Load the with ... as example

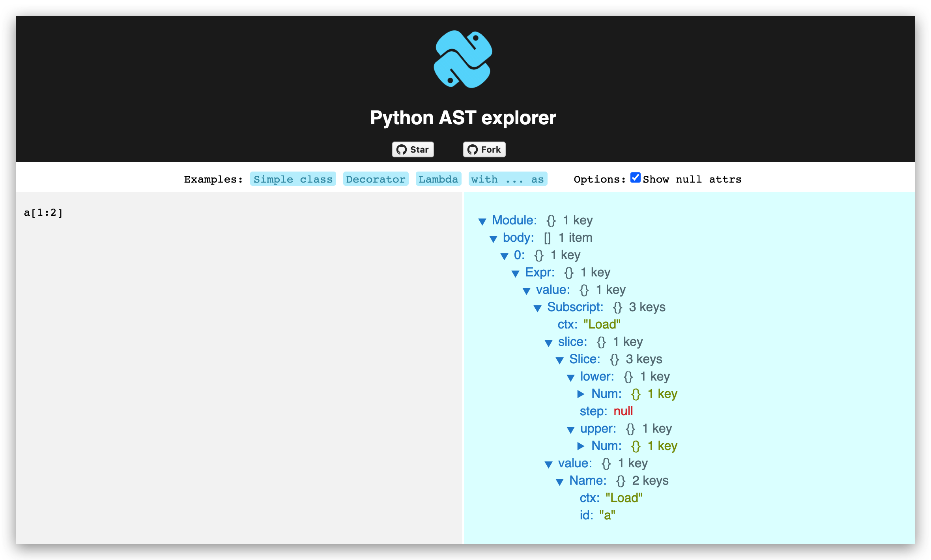pos(507,179)
